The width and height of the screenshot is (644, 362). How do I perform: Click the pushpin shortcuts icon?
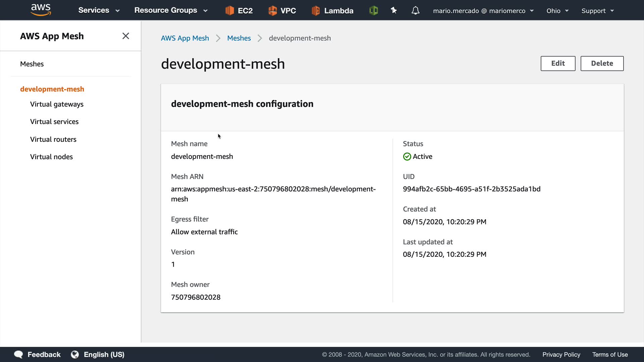pos(394,10)
